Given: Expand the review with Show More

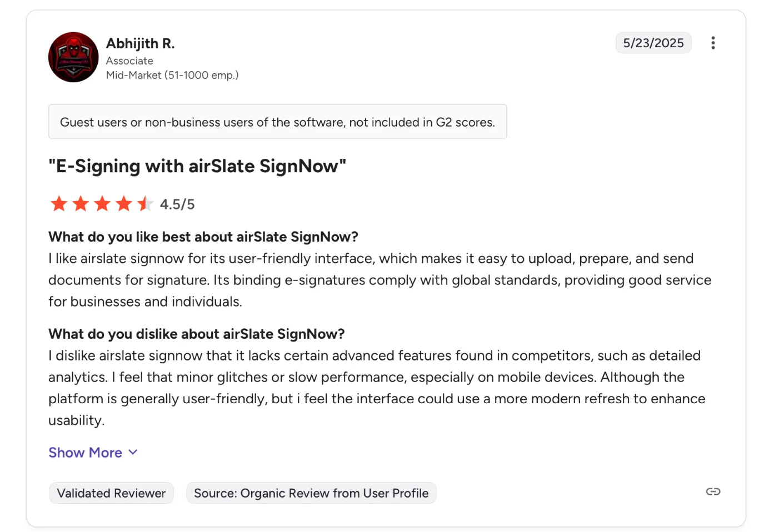Looking at the screenshot, I should 85,453.
